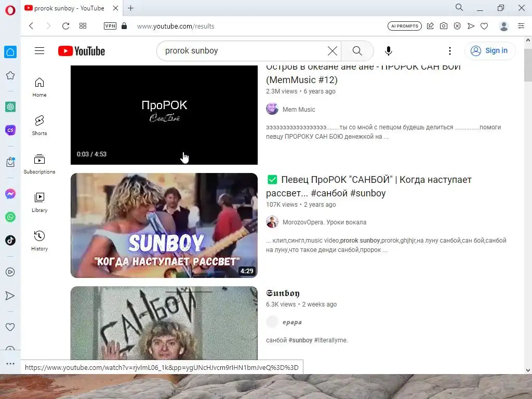Open the САН-БОЙ graffiti video thumbnail
This screenshot has height=399, width=532.
tap(164, 323)
